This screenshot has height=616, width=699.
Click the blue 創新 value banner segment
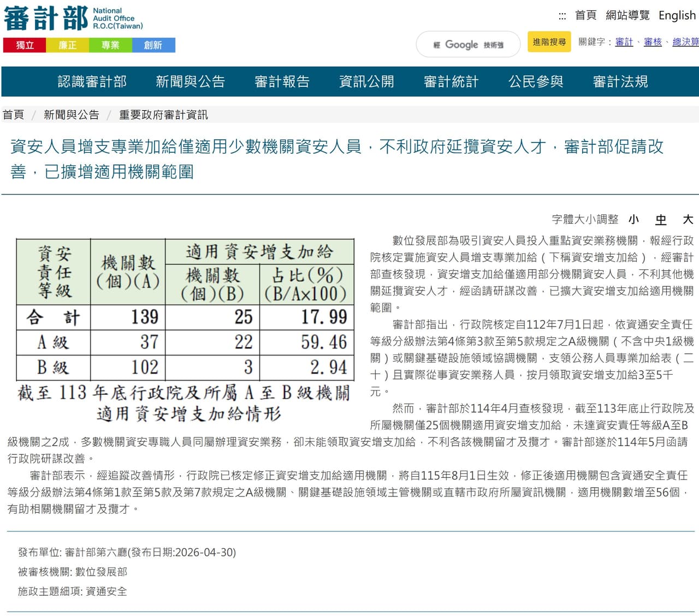click(153, 45)
